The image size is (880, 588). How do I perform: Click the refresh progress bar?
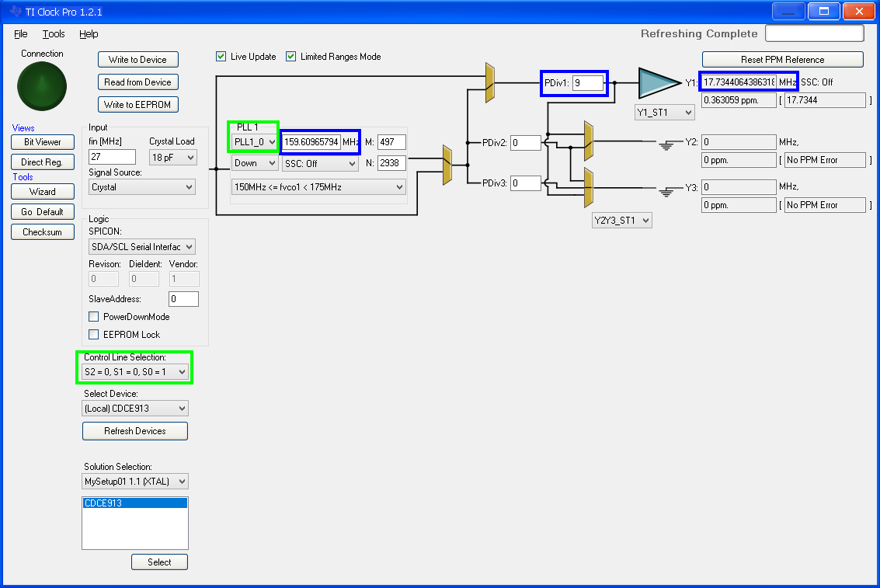[x=814, y=33]
